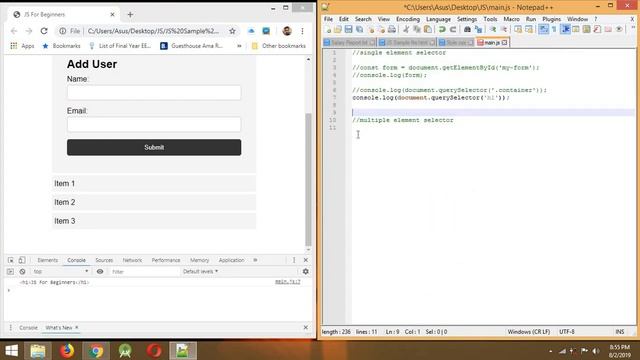The height and width of the screenshot is (360, 640).
Task: Open the Encoding menu in Notepad++
Action: (408, 19)
